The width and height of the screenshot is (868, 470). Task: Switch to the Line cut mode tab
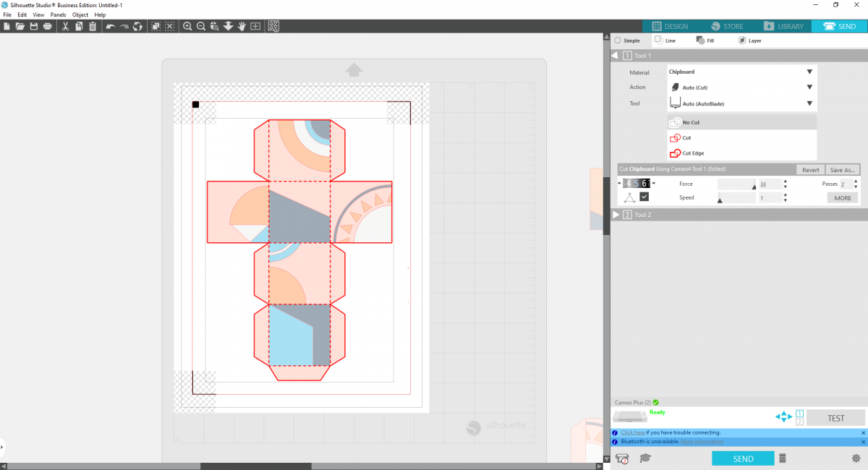click(665, 40)
